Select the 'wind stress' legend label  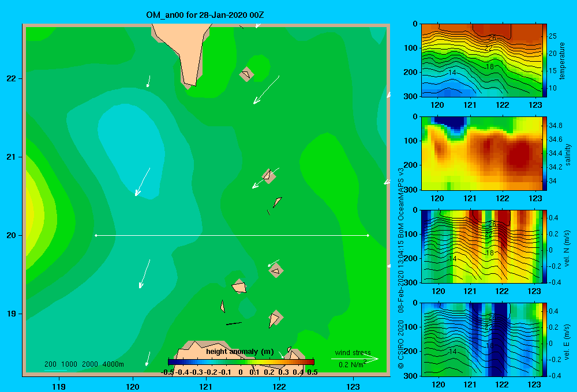(353, 352)
